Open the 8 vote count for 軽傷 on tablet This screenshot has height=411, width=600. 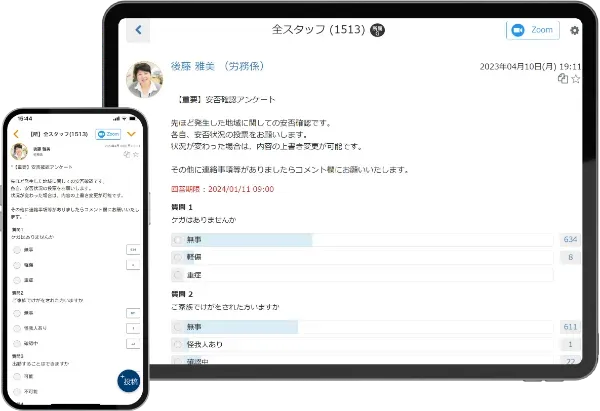coord(570,257)
